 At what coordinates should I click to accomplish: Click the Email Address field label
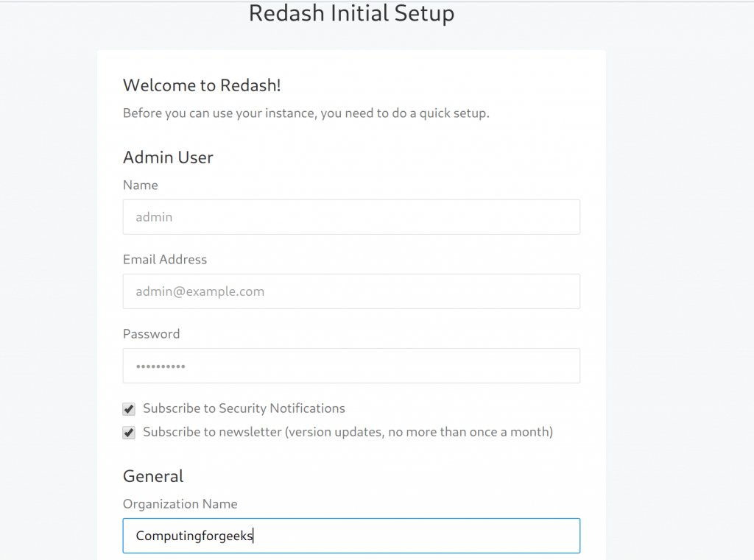pyautogui.click(x=165, y=259)
